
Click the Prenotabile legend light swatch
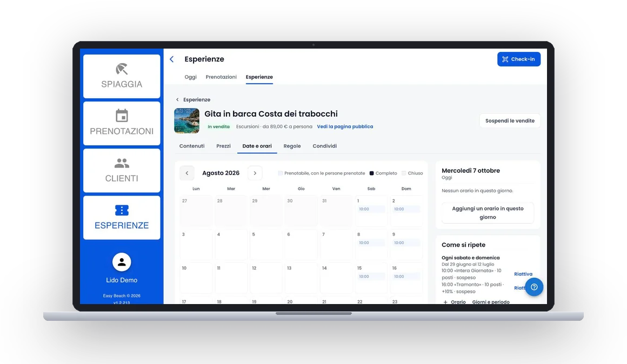(x=281, y=173)
